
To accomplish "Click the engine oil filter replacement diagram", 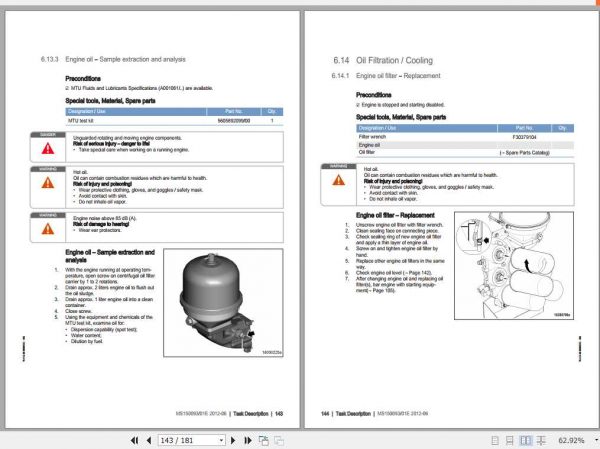I will point(514,266).
